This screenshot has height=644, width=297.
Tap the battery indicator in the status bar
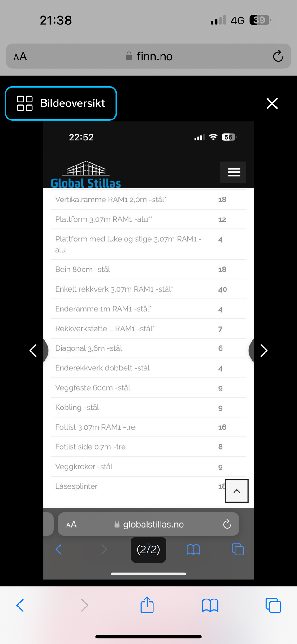(260, 20)
